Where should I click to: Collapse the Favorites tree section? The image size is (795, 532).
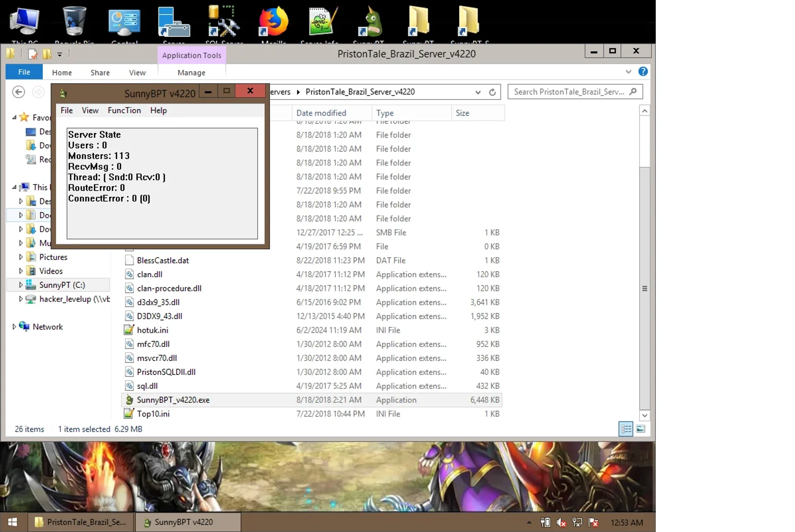point(14,118)
